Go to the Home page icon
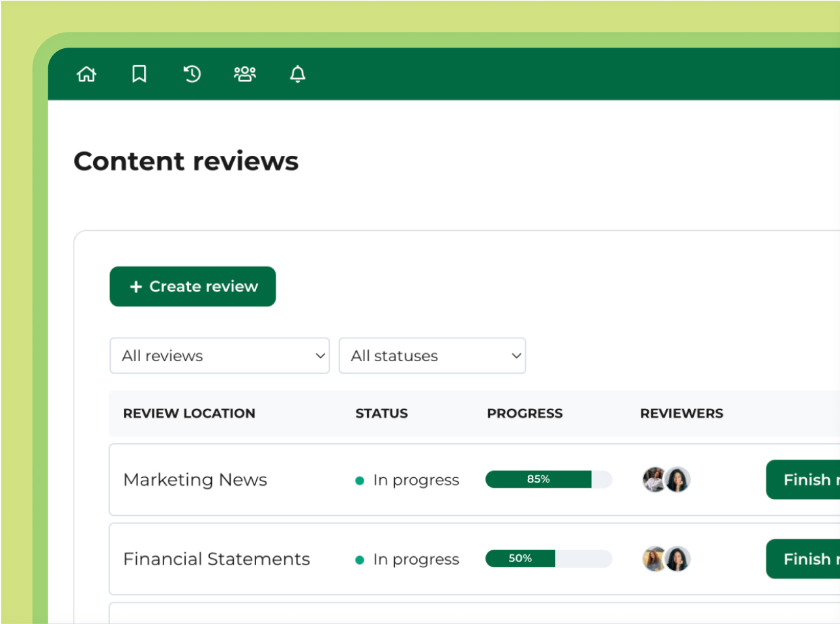Image resolution: width=840 pixels, height=624 pixels. coord(87,74)
